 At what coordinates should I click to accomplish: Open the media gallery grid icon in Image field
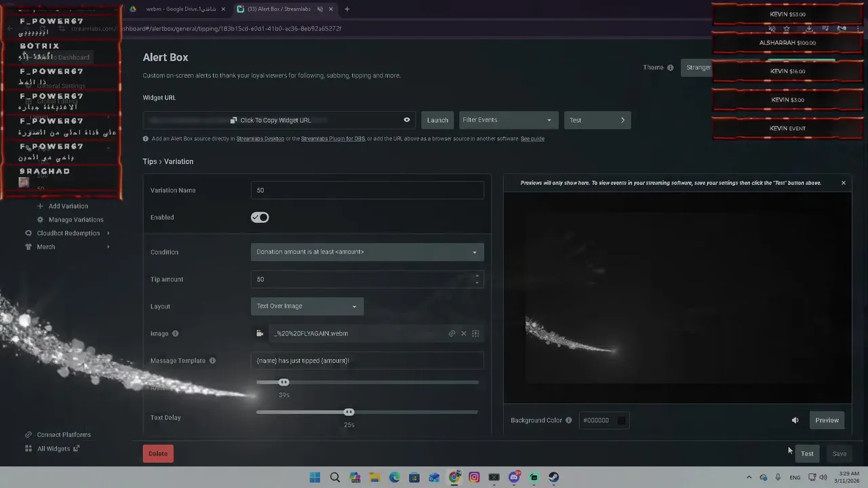(475, 333)
